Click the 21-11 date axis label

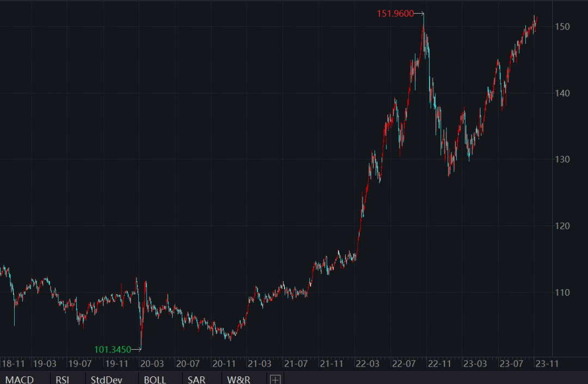[x=332, y=364]
